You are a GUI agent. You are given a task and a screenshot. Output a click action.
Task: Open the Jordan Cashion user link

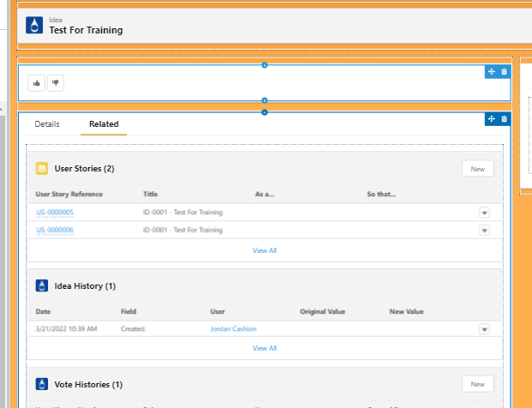[x=233, y=329]
